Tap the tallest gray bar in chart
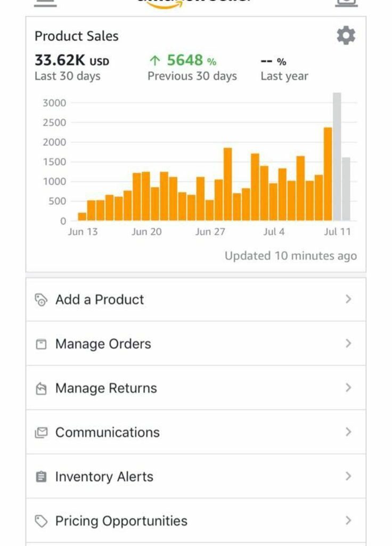This screenshot has width=392, height=546. (x=337, y=157)
